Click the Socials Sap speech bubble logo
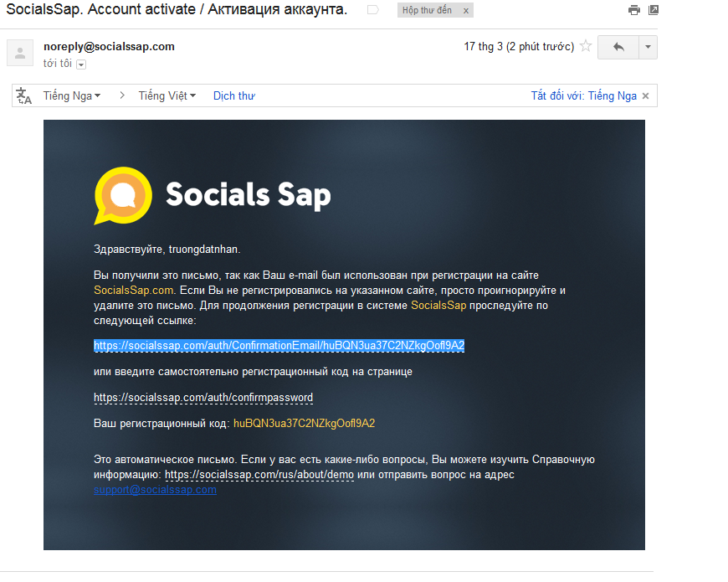 tap(123, 196)
